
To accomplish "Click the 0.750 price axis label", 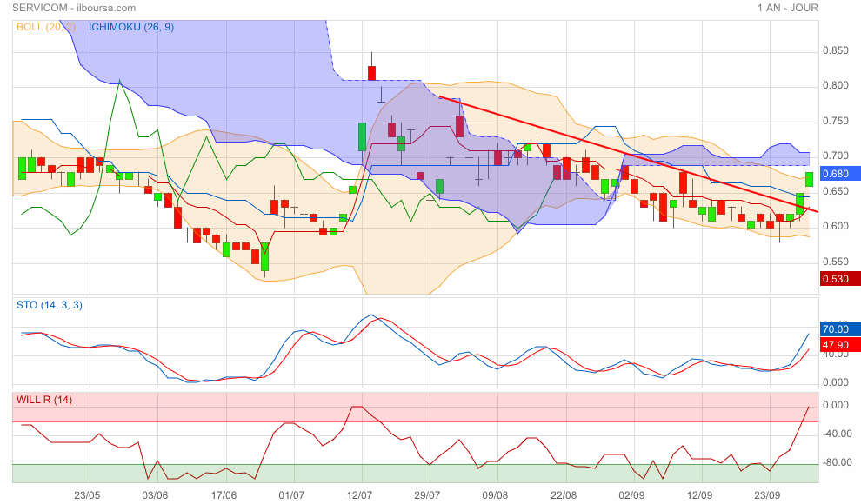I will pos(835,121).
